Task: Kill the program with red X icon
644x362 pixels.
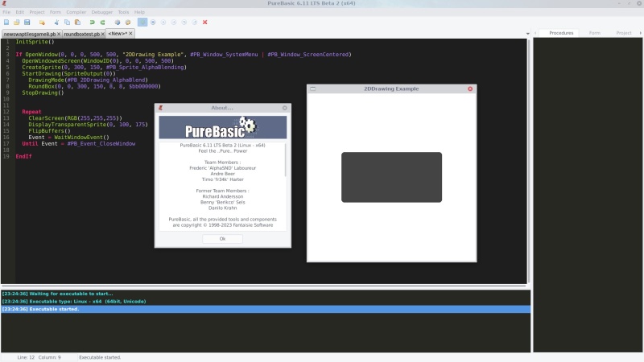Action: 205,23
